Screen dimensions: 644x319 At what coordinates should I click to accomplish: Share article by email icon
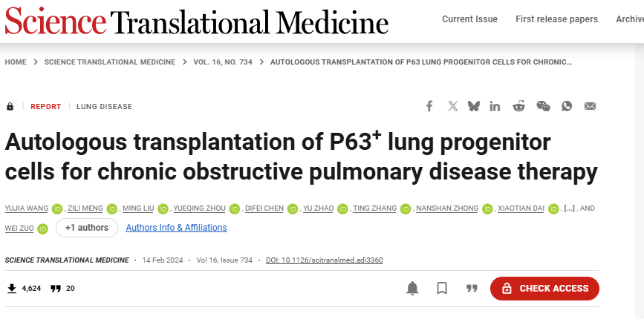coord(590,106)
